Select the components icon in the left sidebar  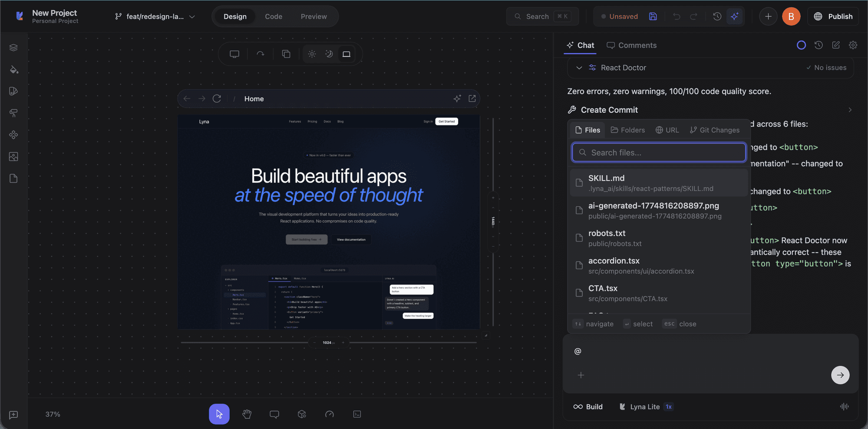click(x=13, y=135)
